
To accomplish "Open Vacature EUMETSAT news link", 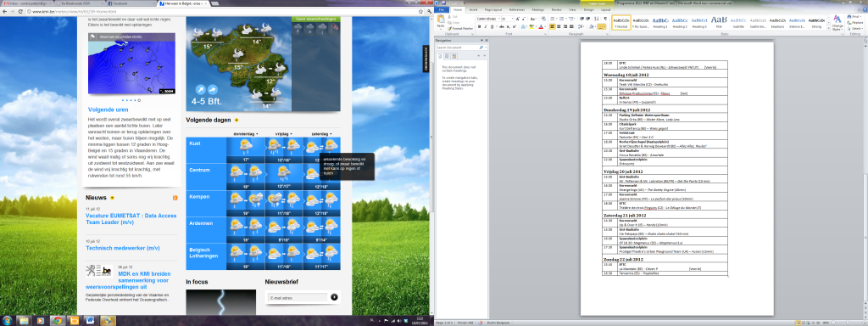I will [130, 218].
